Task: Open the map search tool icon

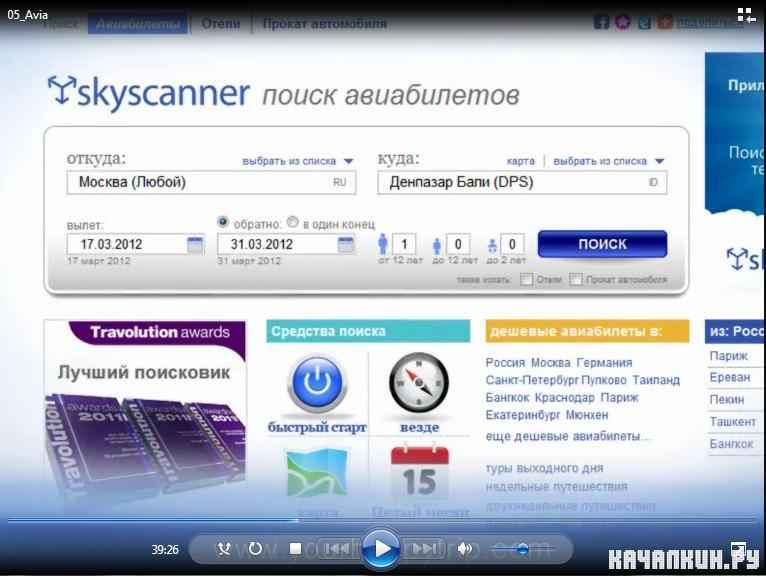Action: point(317,474)
